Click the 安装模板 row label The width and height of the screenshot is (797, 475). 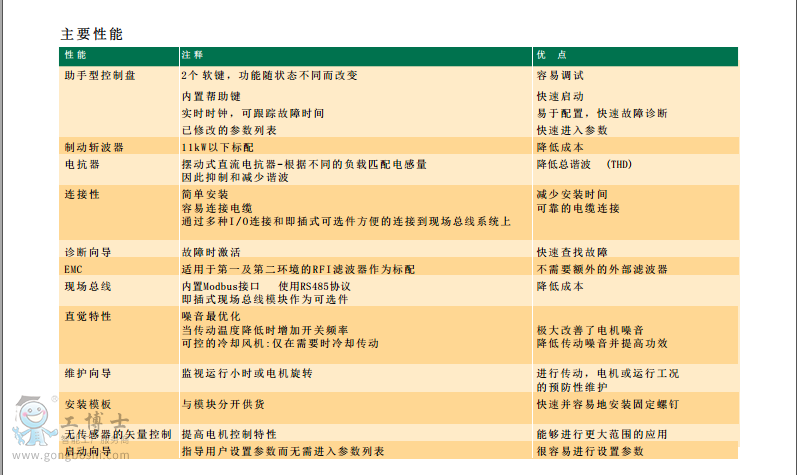87,404
